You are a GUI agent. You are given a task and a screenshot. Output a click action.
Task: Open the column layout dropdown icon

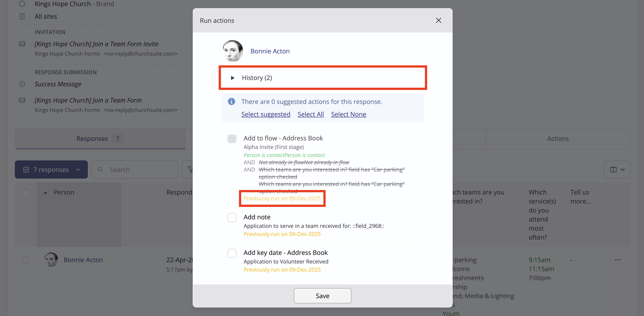[617, 169]
